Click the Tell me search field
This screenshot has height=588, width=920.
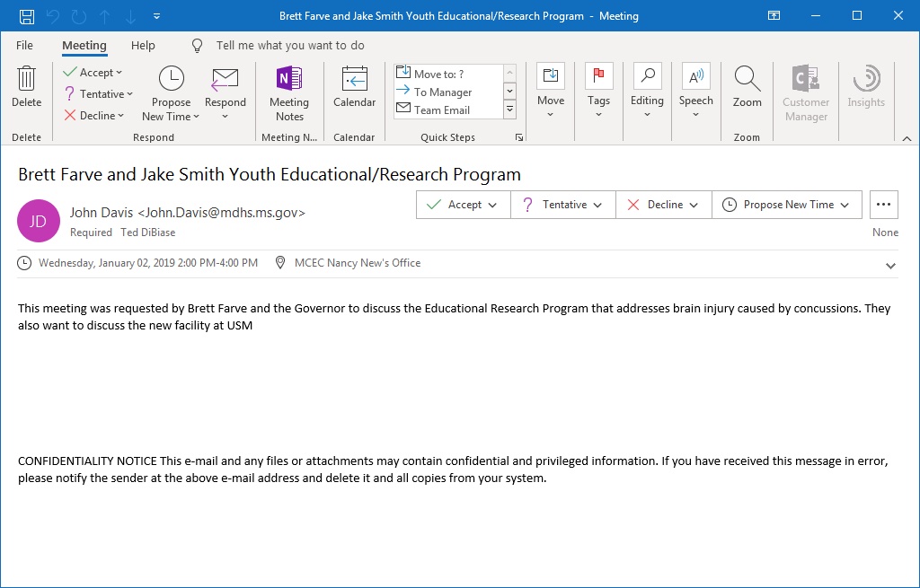290,45
